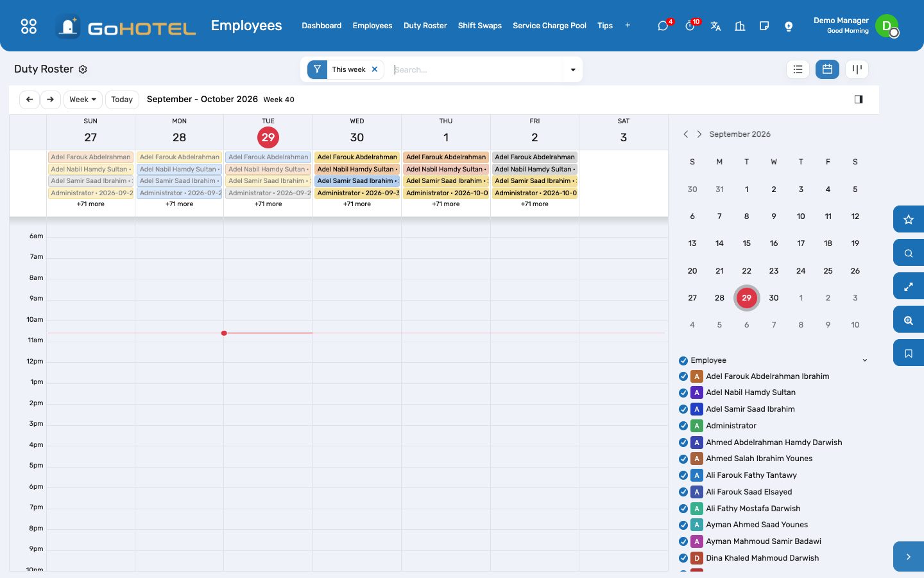Click the Adel Samir Saad Ibrahim color badge
The width and height of the screenshot is (924, 578).
click(x=697, y=409)
